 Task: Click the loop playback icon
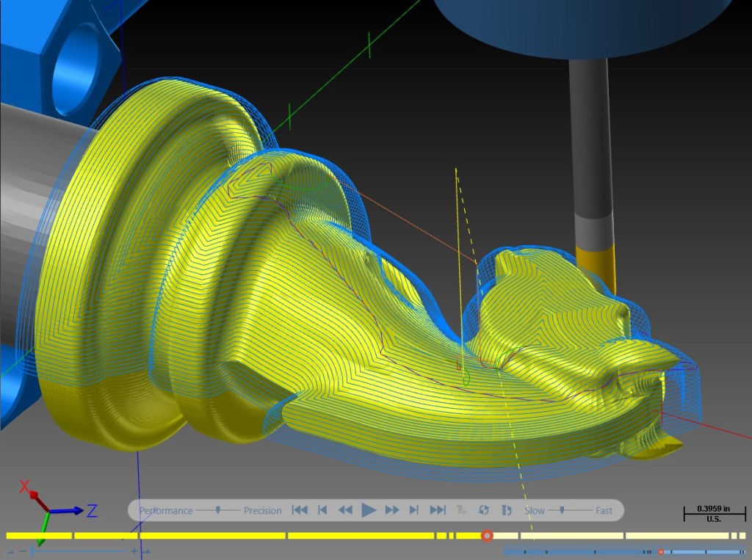coord(483,510)
